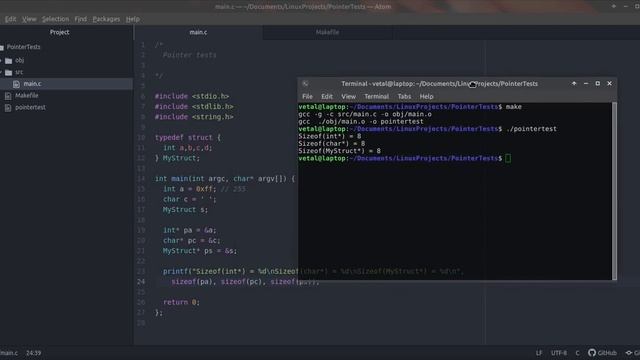Click the pointertest file icon in tree
640x360 pixels.
[x=8, y=108]
